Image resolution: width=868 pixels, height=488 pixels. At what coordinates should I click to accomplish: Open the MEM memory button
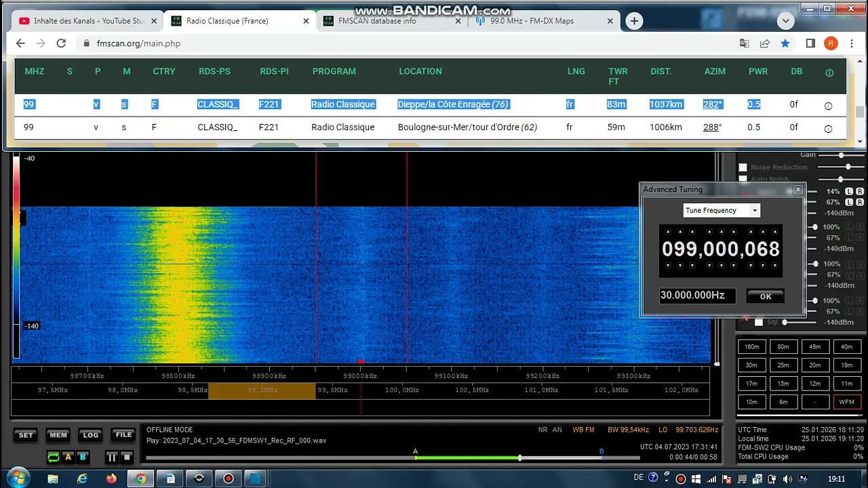(58, 435)
